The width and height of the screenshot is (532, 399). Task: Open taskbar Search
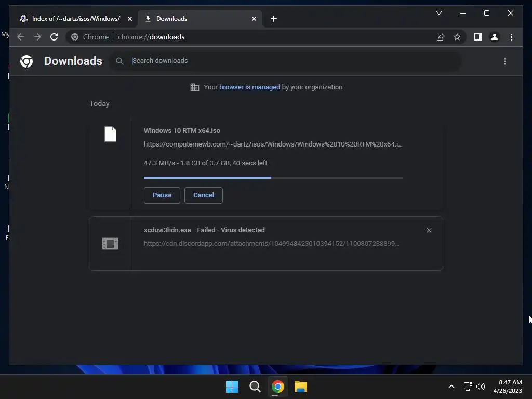point(255,387)
